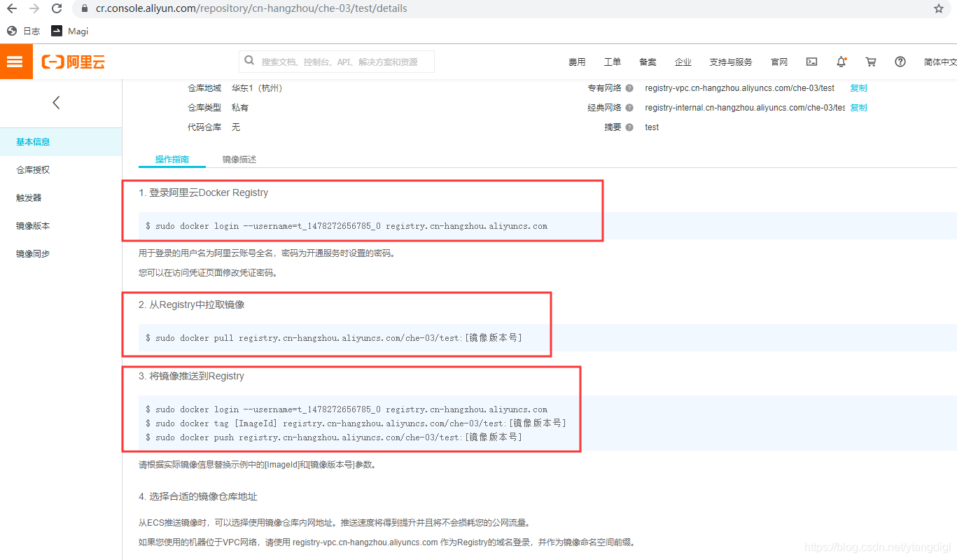Viewport: 957px width, 560px height.
Task: Open the notifications bell icon
Action: click(841, 62)
